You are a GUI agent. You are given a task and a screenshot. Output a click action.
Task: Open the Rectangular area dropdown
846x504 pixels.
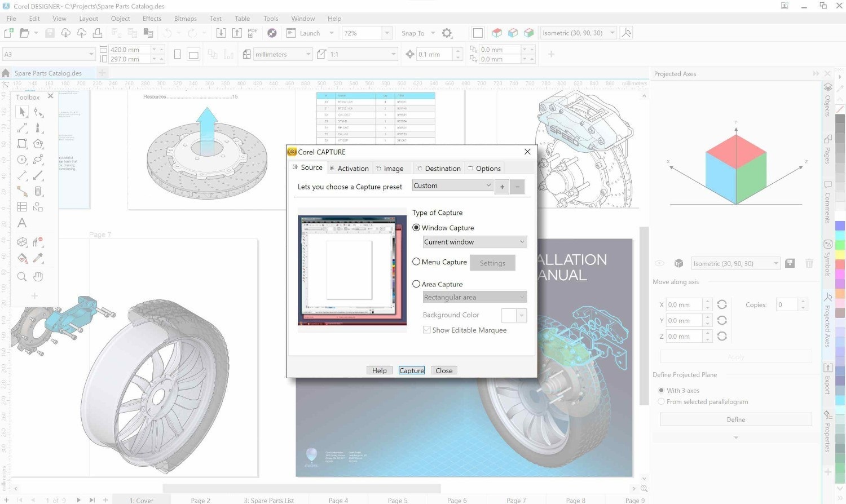click(475, 297)
